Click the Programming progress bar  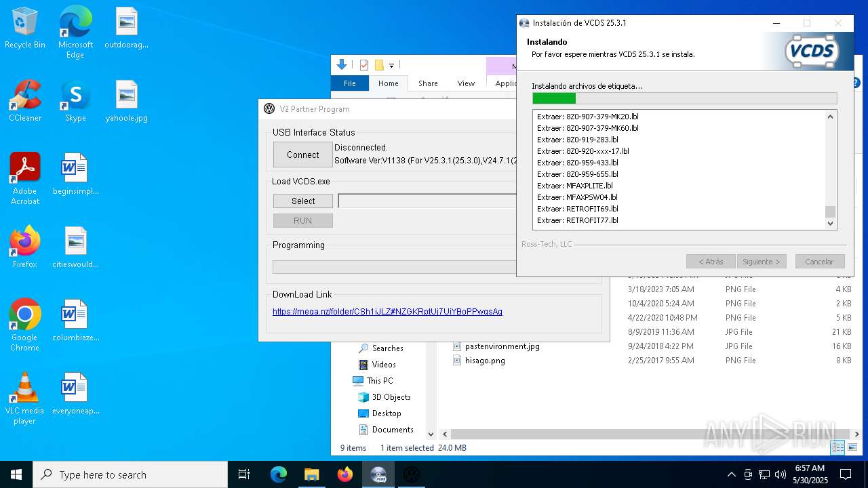coord(394,267)
